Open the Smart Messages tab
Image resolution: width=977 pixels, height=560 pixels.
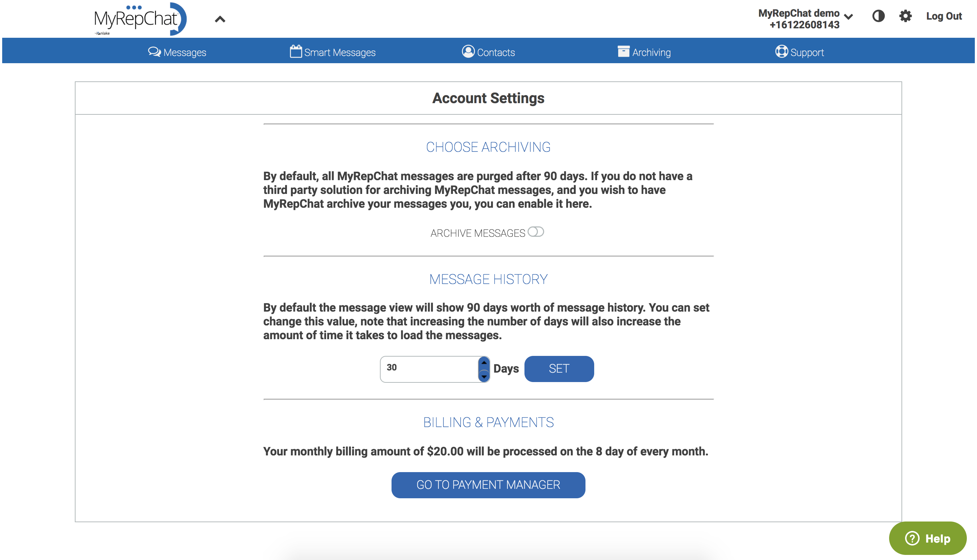(x=340, y=52)
